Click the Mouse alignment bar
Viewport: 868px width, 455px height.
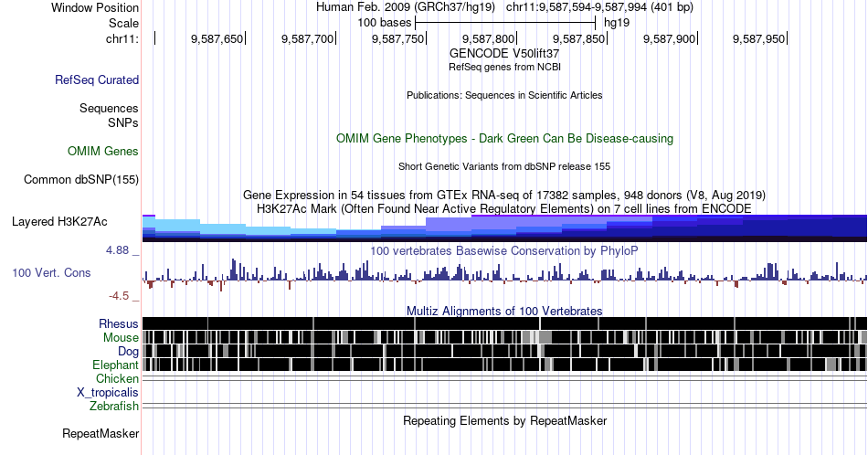point(504,337)
